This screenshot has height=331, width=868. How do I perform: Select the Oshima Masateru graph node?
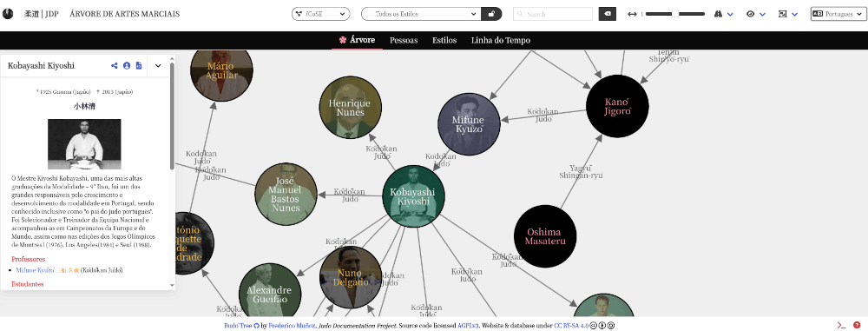click(x=545, y=236)
